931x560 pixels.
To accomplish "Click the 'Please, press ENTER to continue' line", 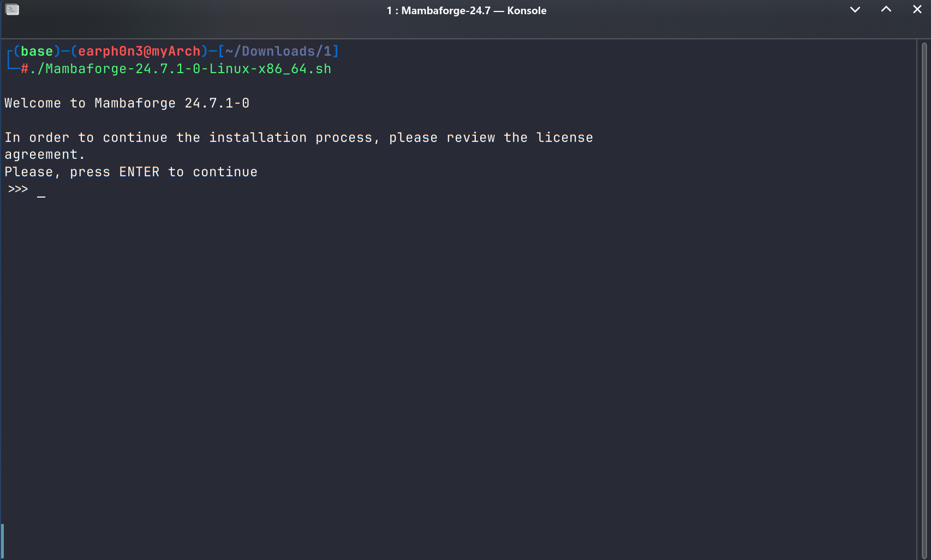I will tap(131, 172).
